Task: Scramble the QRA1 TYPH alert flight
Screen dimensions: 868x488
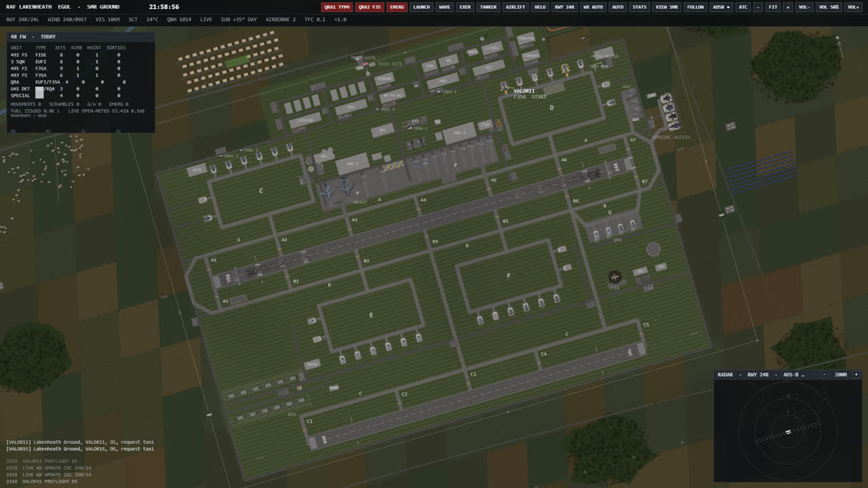Action: 337,7
